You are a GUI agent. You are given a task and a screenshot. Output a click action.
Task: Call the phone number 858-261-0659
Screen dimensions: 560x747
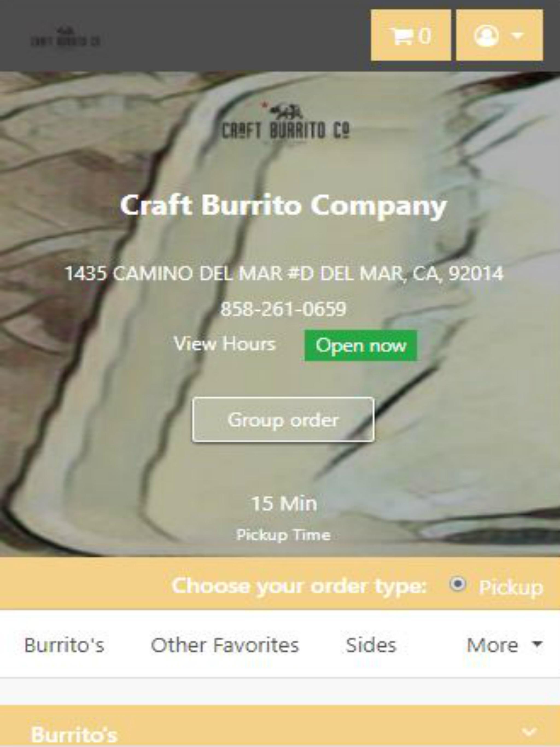tap(283, 309)
